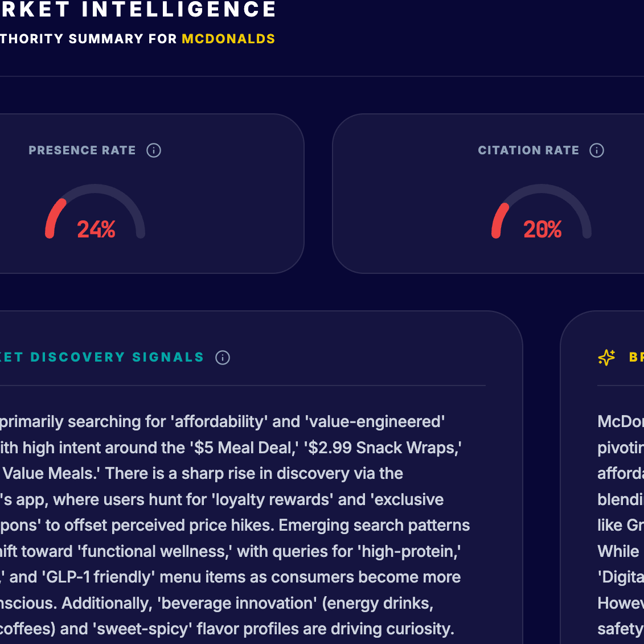Click the red Presence Rate gauge arc

tap(54, 216)
